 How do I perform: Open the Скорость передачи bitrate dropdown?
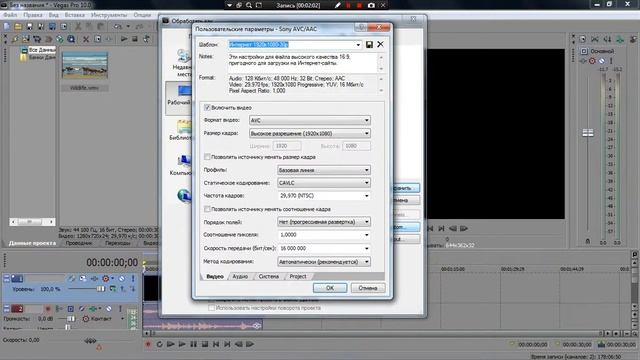(324, 248)
